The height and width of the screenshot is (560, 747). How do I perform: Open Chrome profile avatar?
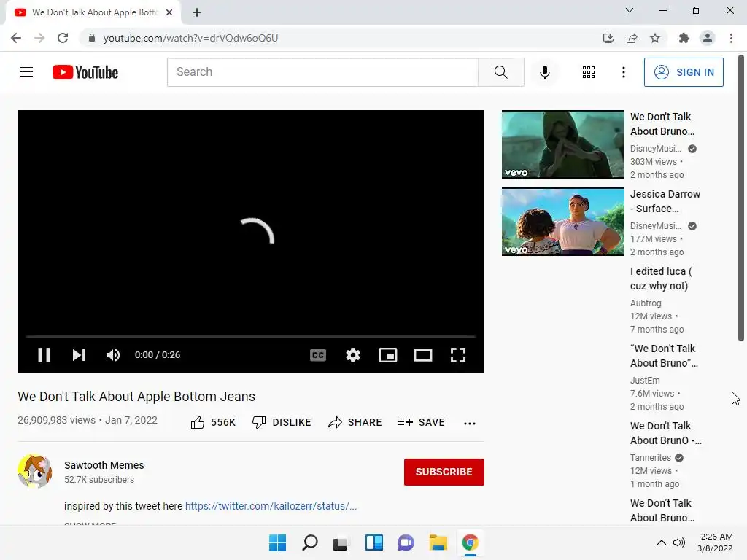pyautogui.click(x=708, y=38)
